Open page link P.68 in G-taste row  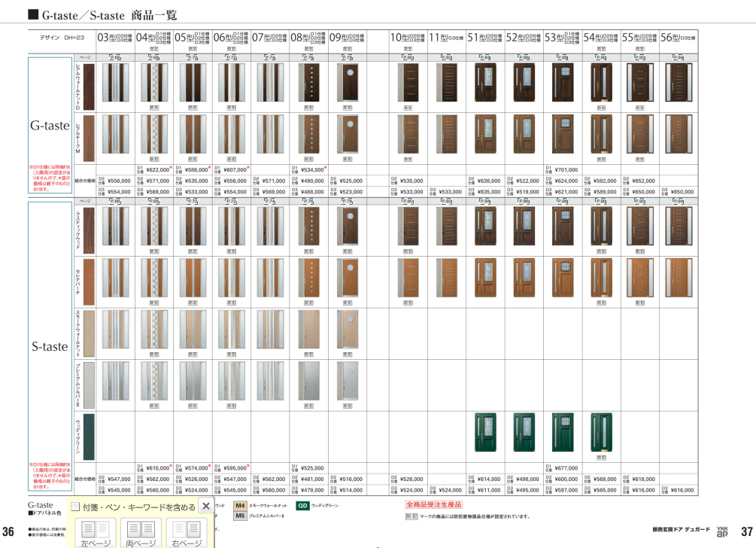tap(153, 57)
